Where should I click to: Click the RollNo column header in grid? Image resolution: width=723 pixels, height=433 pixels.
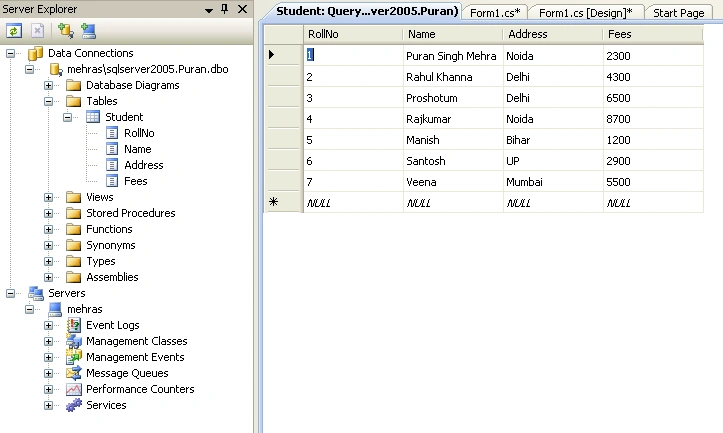[x=353, y=34]
